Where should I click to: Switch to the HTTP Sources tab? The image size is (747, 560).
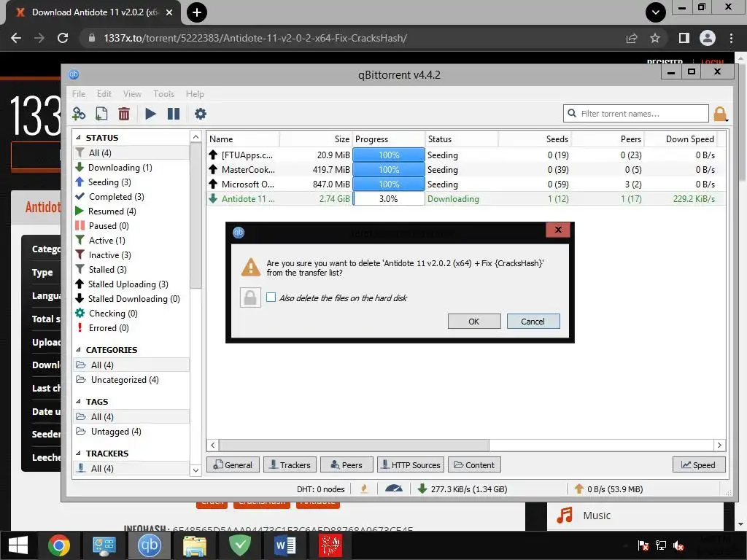point(411,464)
